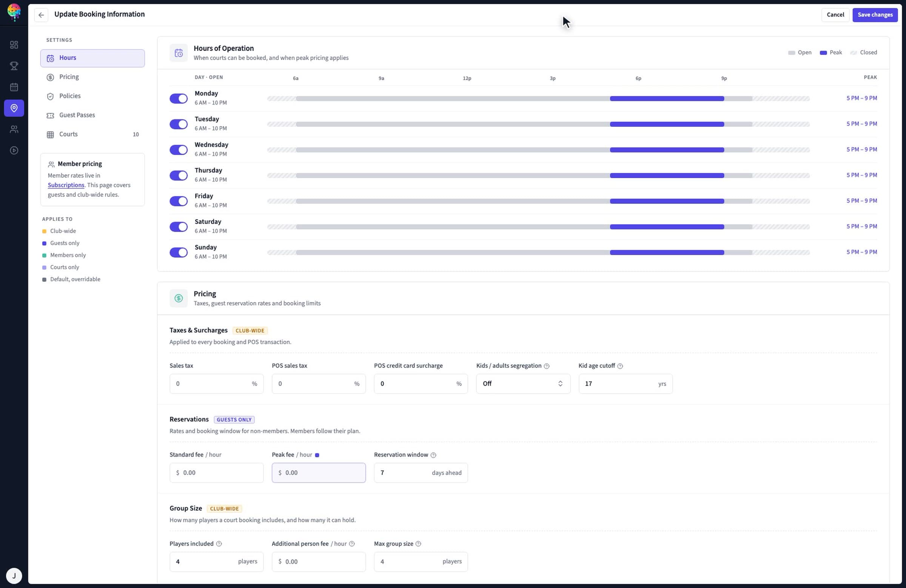
Task: Toggle Monday open switch
Action: (179, 99)
